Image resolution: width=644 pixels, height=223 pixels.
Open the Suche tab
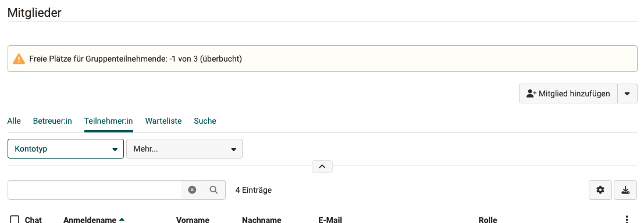pos(205,121)
